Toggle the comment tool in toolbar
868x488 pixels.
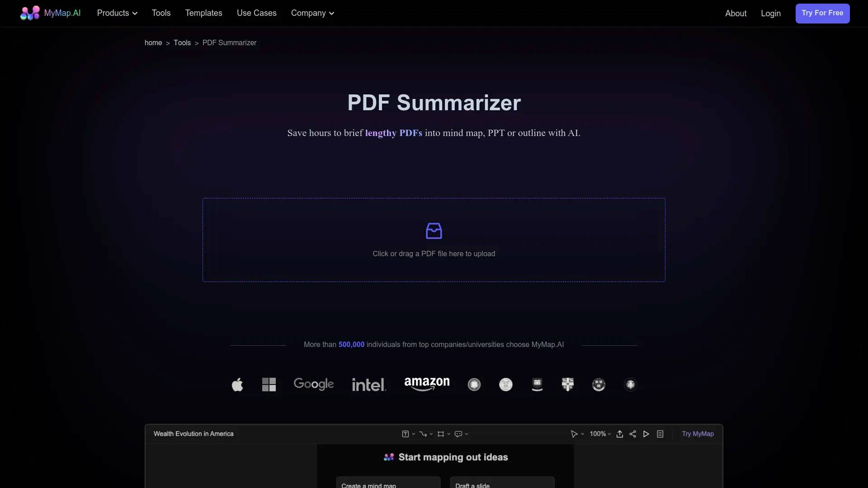(458, 433)
